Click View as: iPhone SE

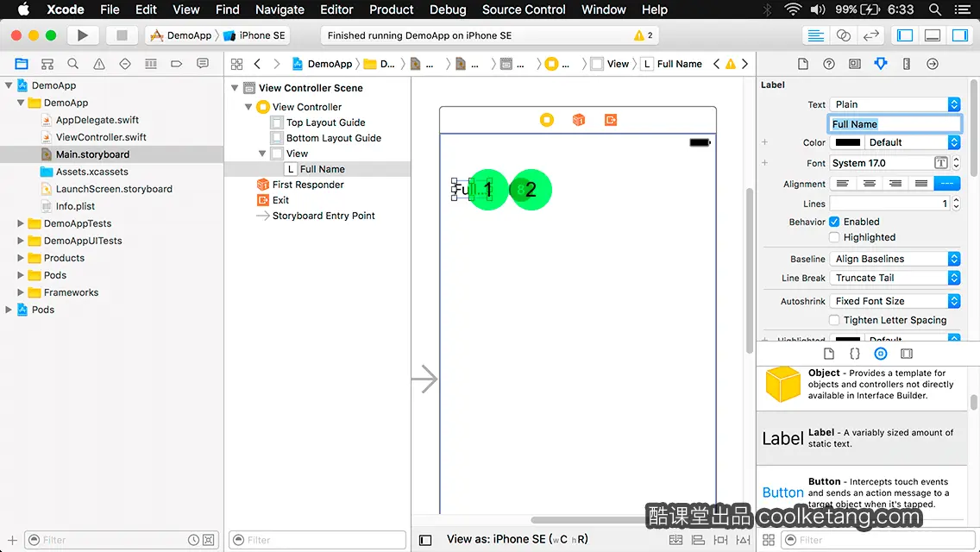click(517, 540)
